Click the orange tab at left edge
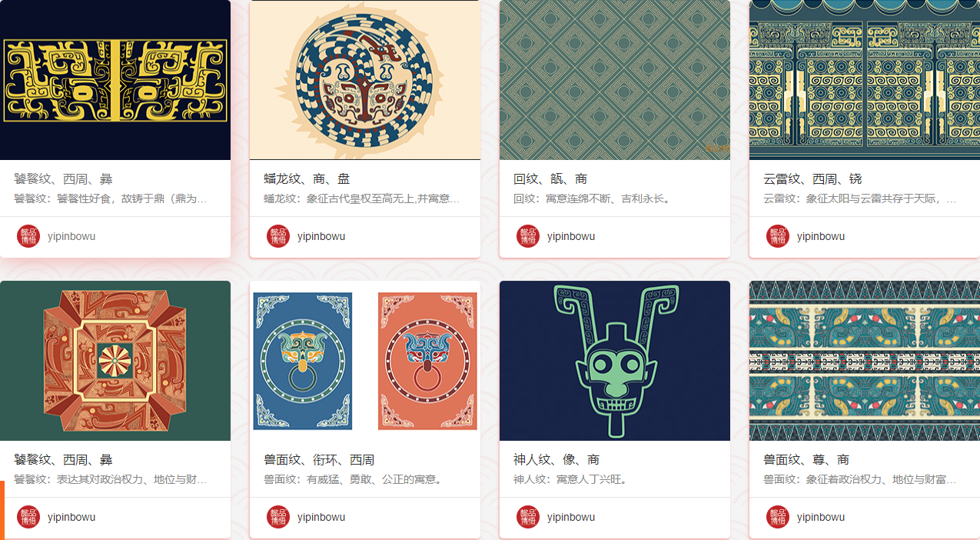The width and height of the screenshot is (980, 540). pyautogui.click(x=2, y=510)
